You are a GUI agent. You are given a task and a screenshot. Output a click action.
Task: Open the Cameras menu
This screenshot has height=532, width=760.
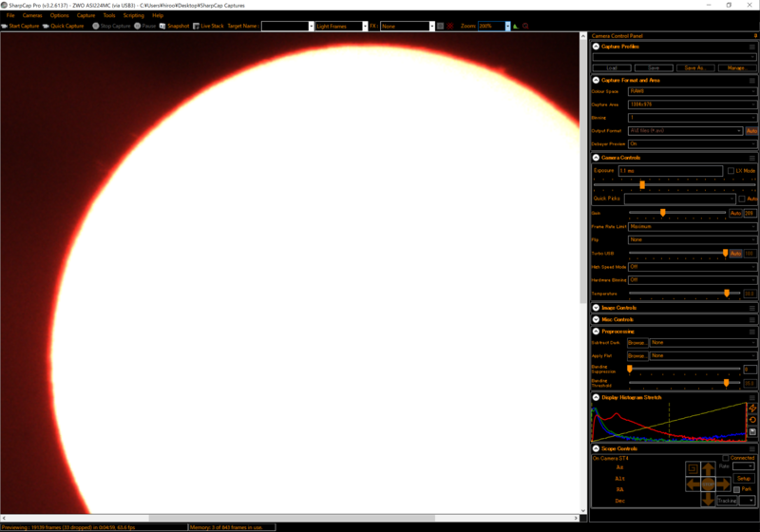32,15
